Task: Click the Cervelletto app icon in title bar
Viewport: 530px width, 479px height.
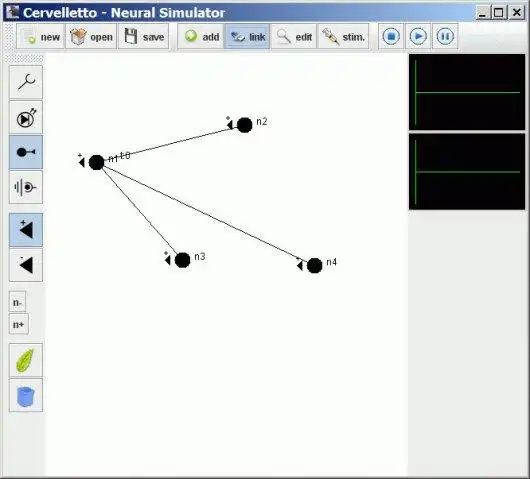Action: (x=13, y=12)
